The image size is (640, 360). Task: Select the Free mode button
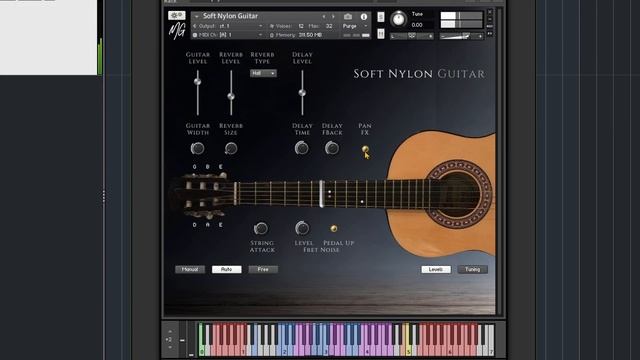[263, 269]
